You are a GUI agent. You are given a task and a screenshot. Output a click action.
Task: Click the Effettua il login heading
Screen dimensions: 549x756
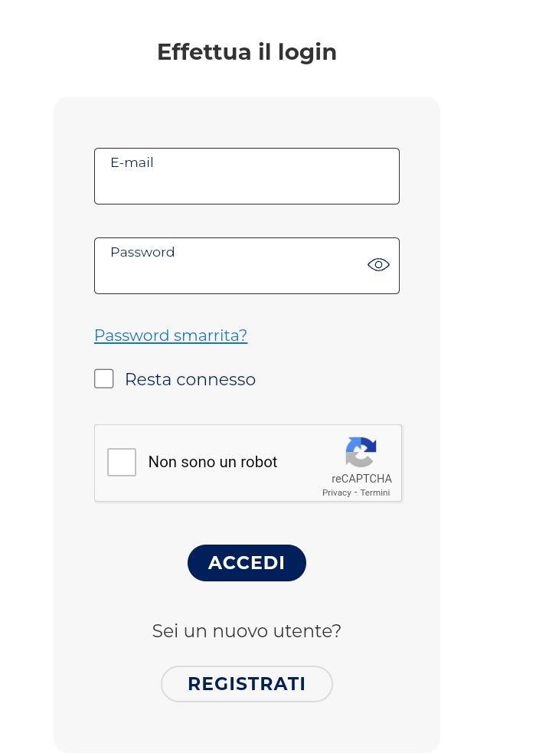click(x=247, y=52)
